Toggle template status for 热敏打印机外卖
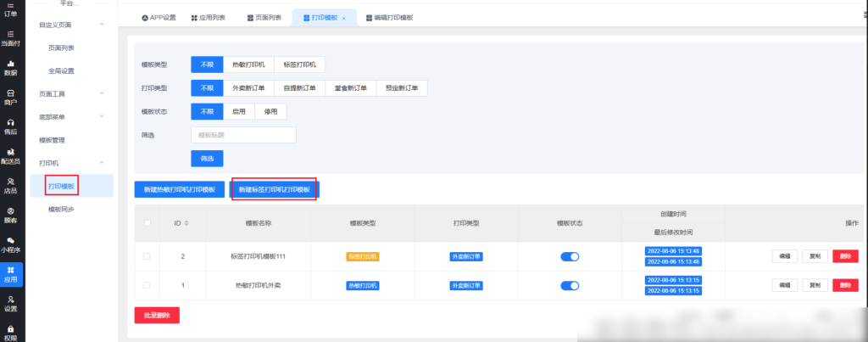Image resolution: width=868 pixels, height=342 pixels. click(570, 285)
